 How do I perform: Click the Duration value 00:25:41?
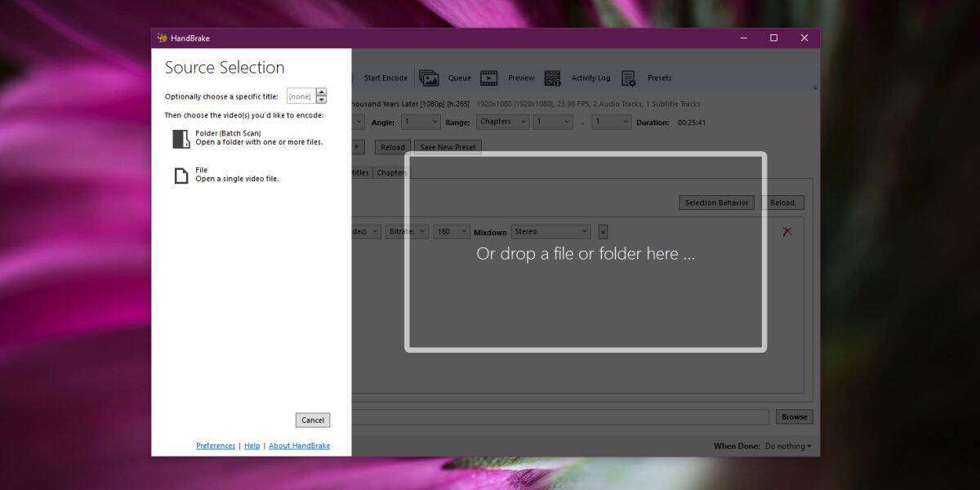pyautogui.click(x=692, y=122)
